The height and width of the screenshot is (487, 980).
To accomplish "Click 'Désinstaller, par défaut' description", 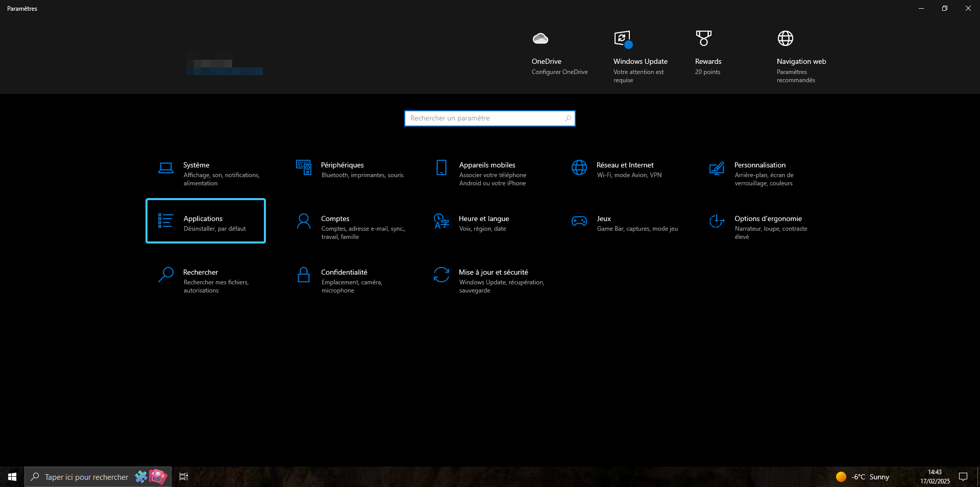I will [214, 229].
